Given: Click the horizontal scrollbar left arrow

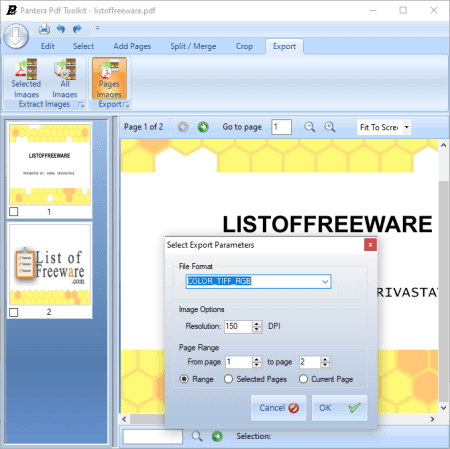Looking at the screenshot, I should coord(125,419).
